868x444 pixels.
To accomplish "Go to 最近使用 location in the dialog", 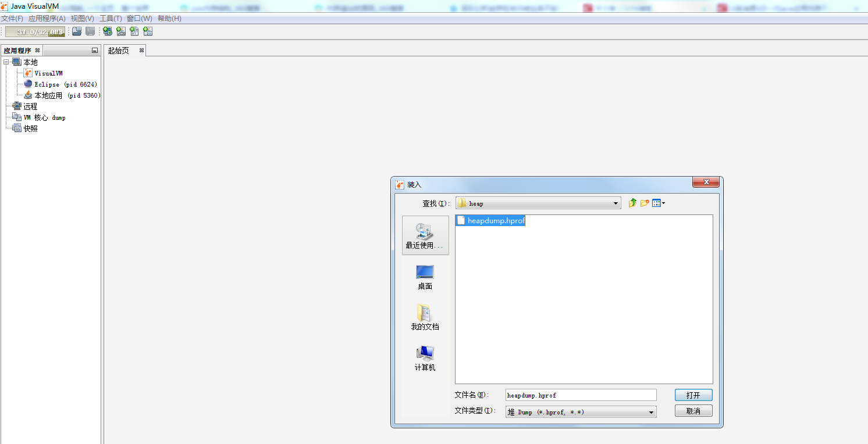I will point(425,235).
